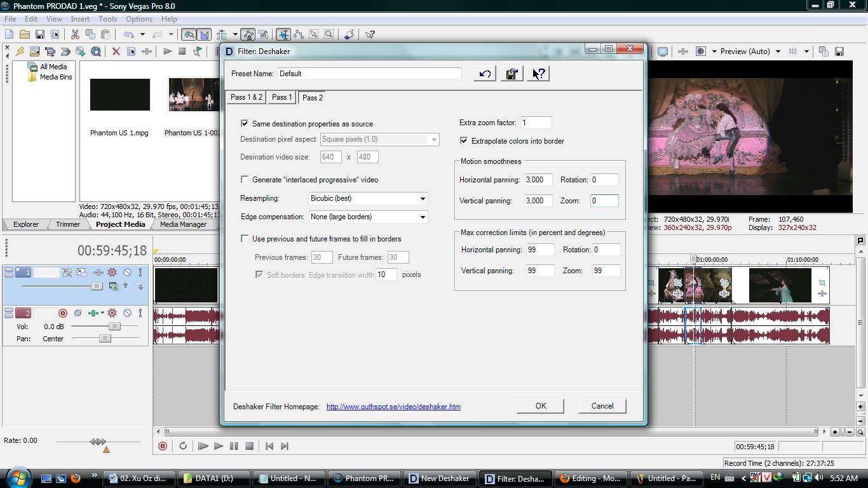Screen dimensions: 868x488
Task: Switch to the Pass 1 tab
Action: [x=281, y=97]
